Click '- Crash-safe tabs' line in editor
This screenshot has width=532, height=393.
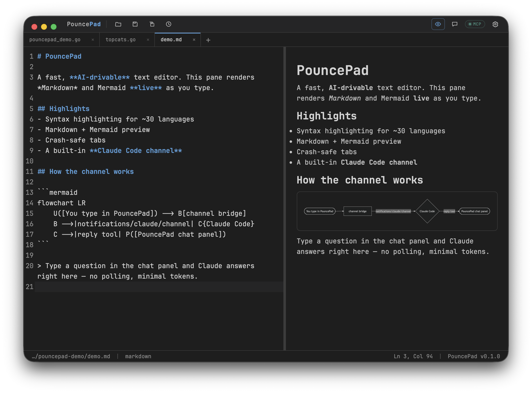(72, 140)
